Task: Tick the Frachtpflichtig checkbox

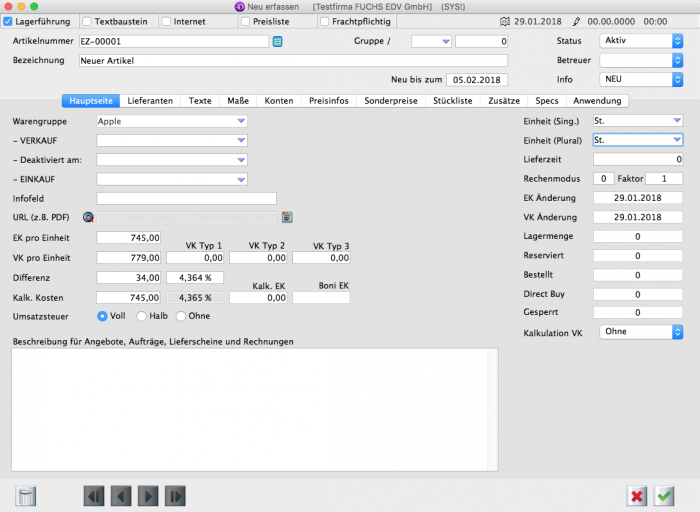Action: click(x=325, y=20)
